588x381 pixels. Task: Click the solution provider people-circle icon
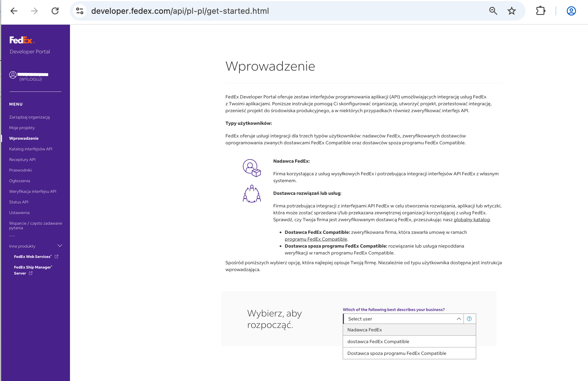click(x=252, y=194)
